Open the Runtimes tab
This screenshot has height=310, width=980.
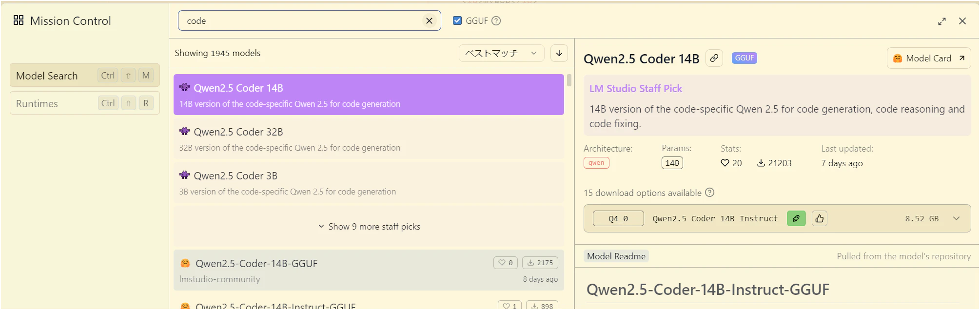85,103
